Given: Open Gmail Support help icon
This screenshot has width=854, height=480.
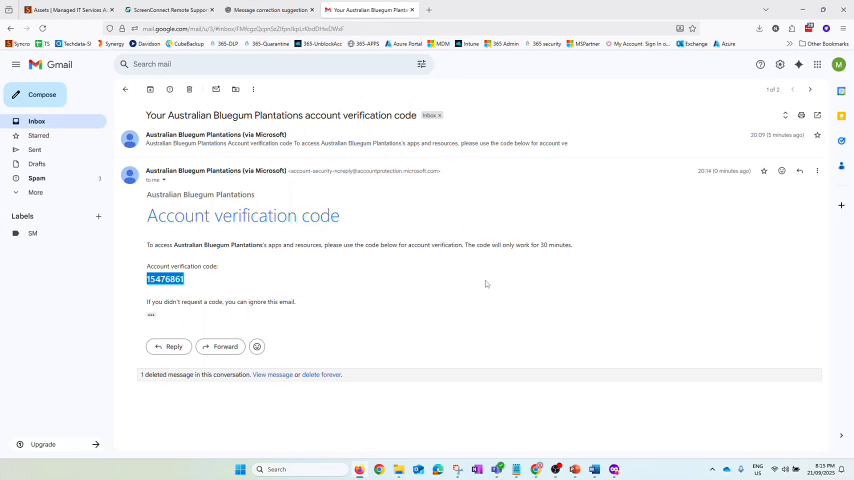Looking at the screenshot, I should (760, 64).
